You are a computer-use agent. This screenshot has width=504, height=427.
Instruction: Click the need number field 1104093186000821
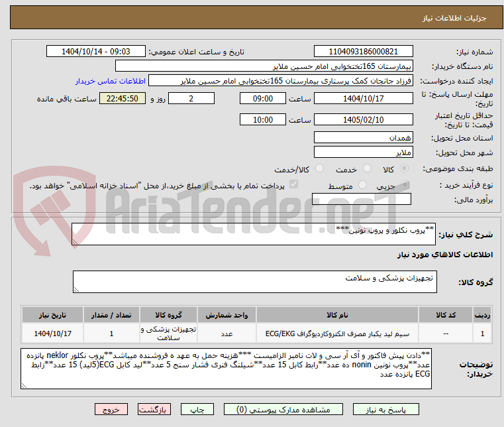pos(363,52)
